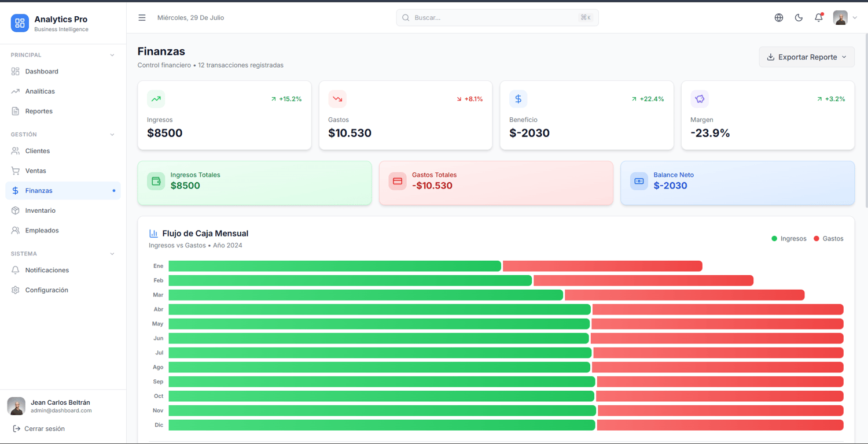Click the Margen piggy bank icon
This screenshot has height=444, width=868.
tap(700, 99)
